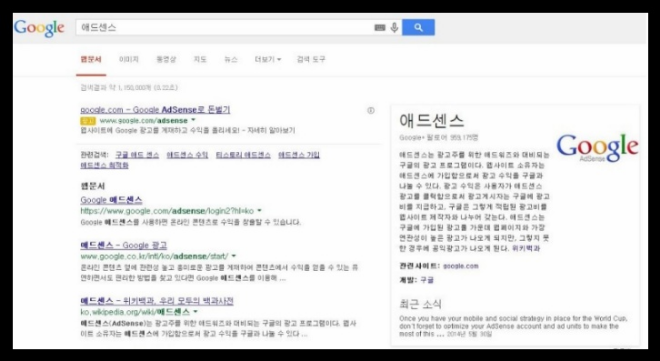Click the 위키백과 source link in panel description
The height and width of the screenshot is (361, 660).
526,248
